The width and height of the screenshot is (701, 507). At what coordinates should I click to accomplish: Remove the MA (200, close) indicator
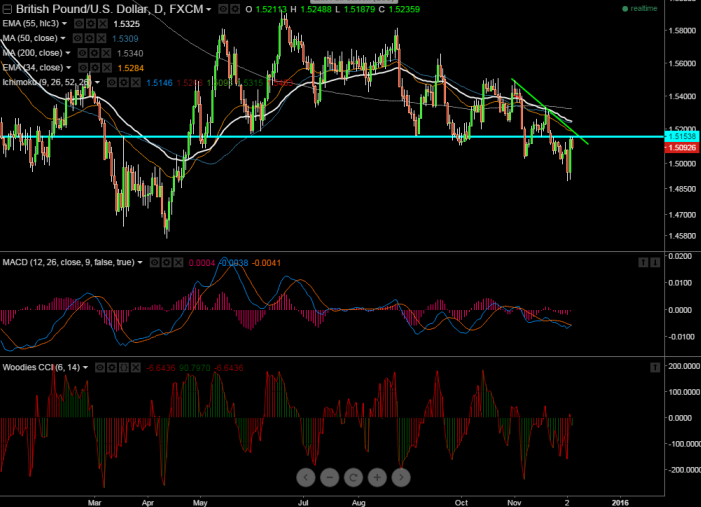pyautogui.click(x=106, y=53)
